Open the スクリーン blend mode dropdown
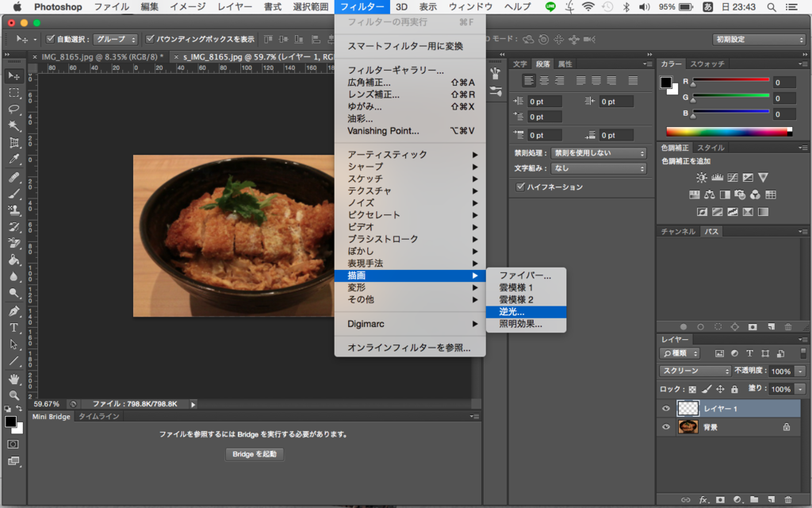The height and width of the screenshot is (508, 812). click(x=694, y=371)
